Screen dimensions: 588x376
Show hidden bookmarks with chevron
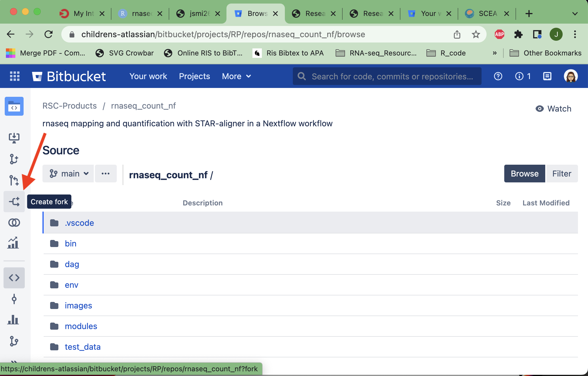point(495,53)
